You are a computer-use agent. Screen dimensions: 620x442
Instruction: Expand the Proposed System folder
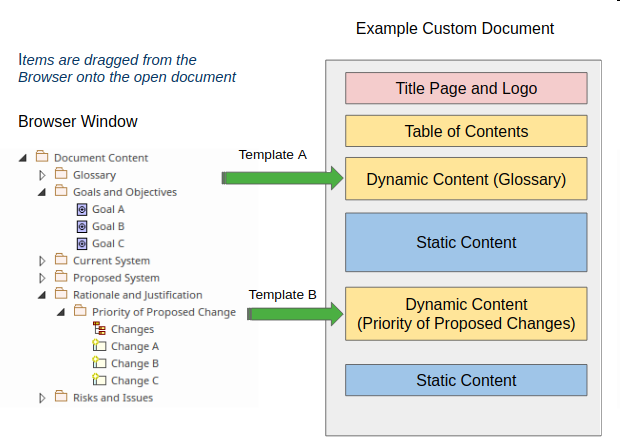coord(42,278)
